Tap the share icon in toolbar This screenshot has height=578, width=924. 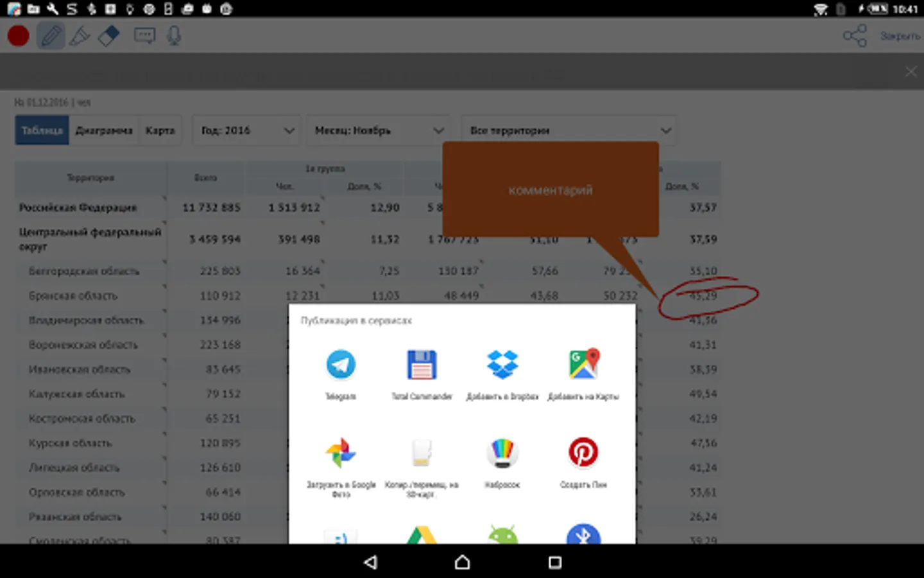point(855,36)
